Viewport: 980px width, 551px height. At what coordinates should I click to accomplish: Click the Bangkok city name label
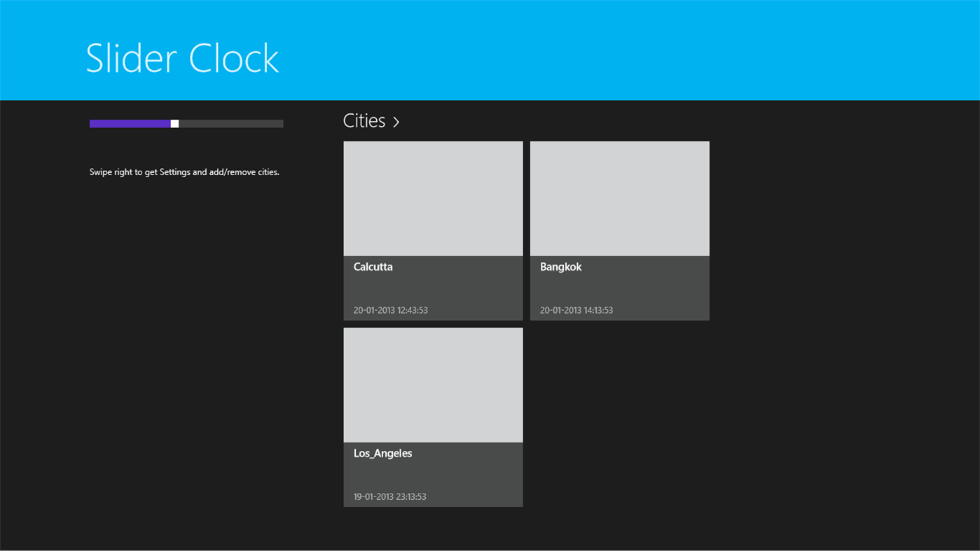[560, 267]
